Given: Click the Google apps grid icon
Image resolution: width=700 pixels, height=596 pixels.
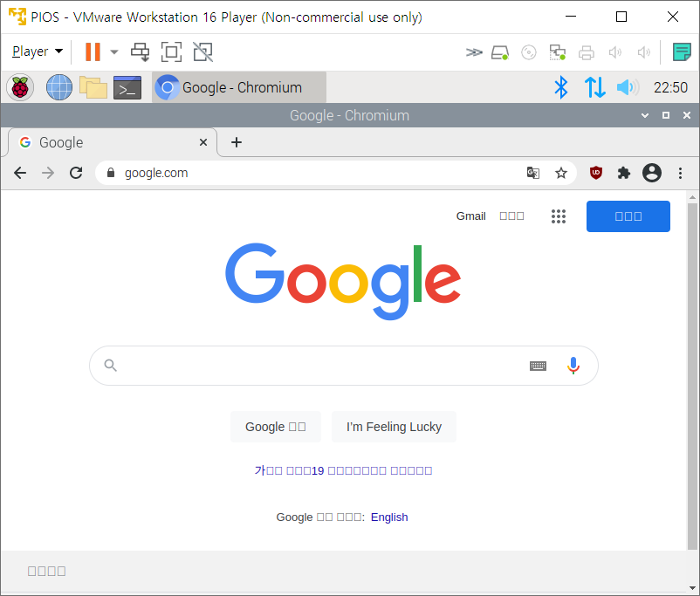Looking at the screenshot, I should tap(558, 216).
